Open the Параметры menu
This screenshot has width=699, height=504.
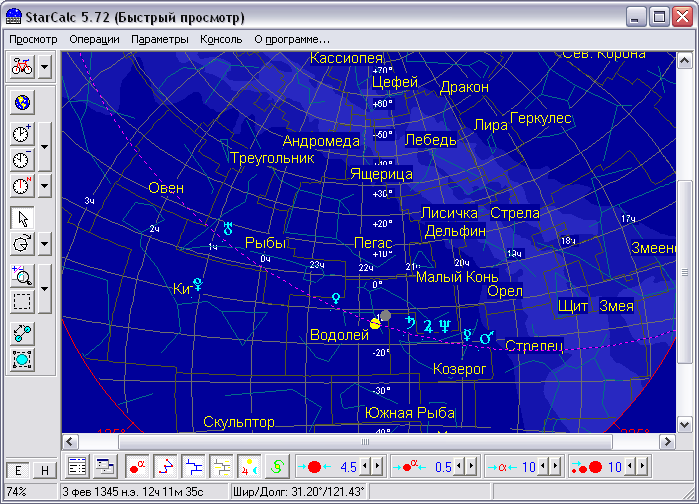pyautogui.click(x=159, y=39)
